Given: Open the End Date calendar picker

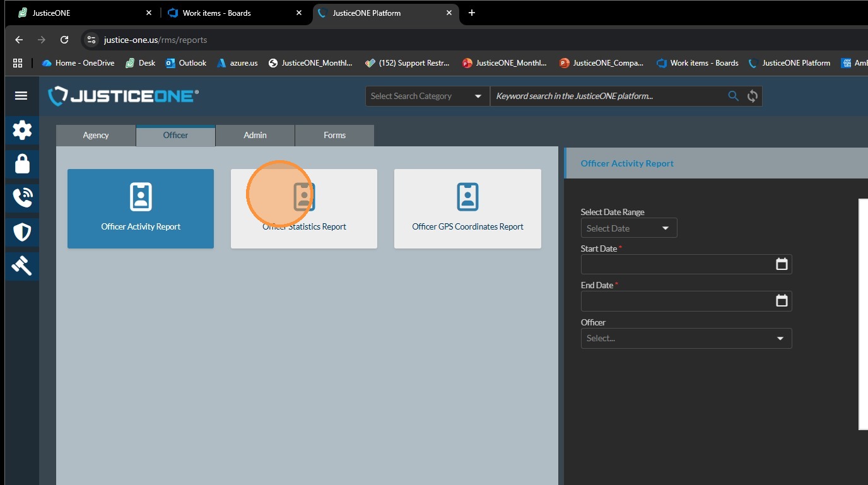Looking at the screenshot, I should click(x=782, y=301).
